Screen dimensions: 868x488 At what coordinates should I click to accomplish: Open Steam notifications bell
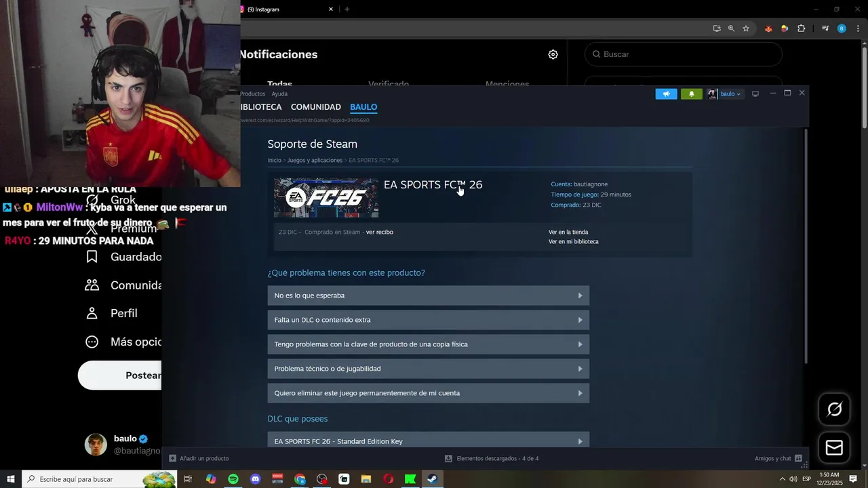[x=691, y=94]
